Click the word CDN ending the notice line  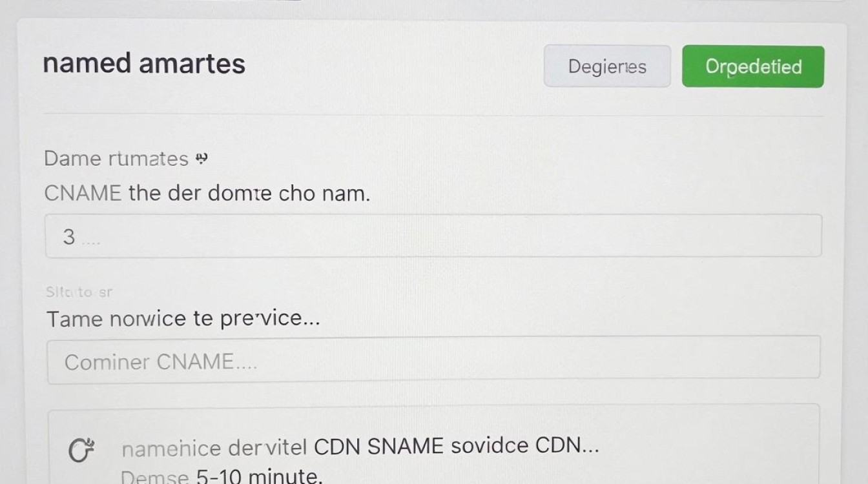(568, 446)
